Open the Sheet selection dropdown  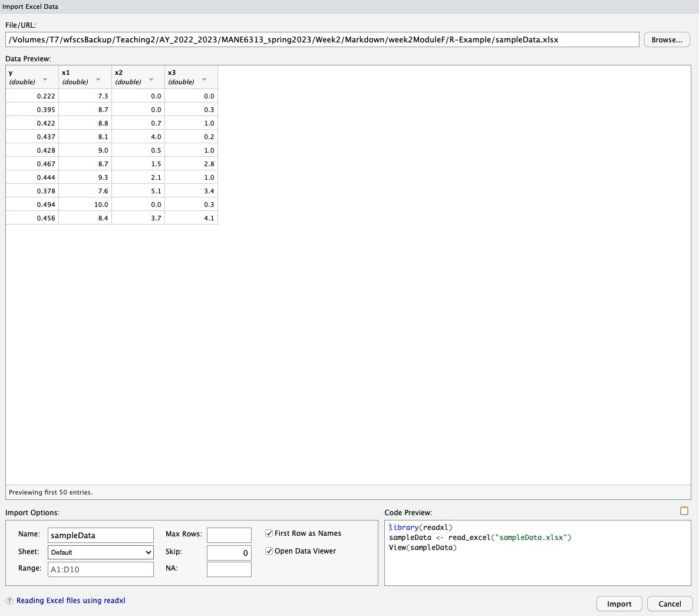tap(100, 552)
